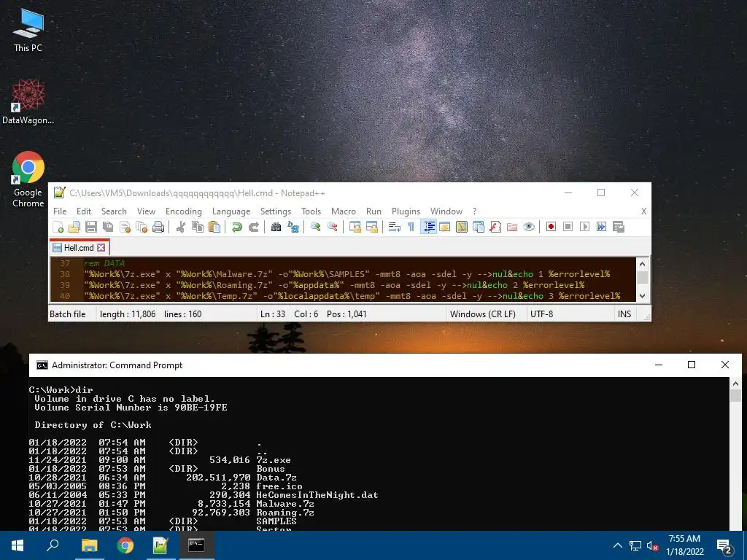Click the Run macro multiple times icon
Image resolution: width=747 pixels, height=560 pixels.
pyautogui.click(x=602, y=227)
